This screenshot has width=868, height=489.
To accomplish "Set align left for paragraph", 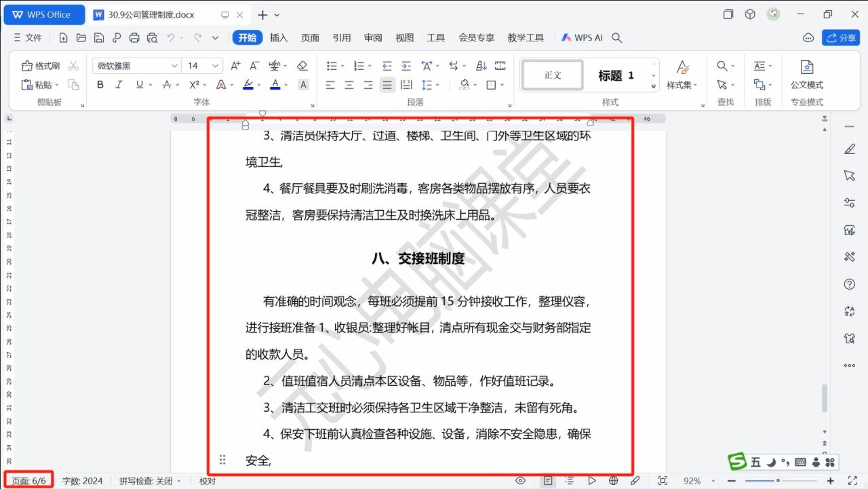I will [330, 85].
